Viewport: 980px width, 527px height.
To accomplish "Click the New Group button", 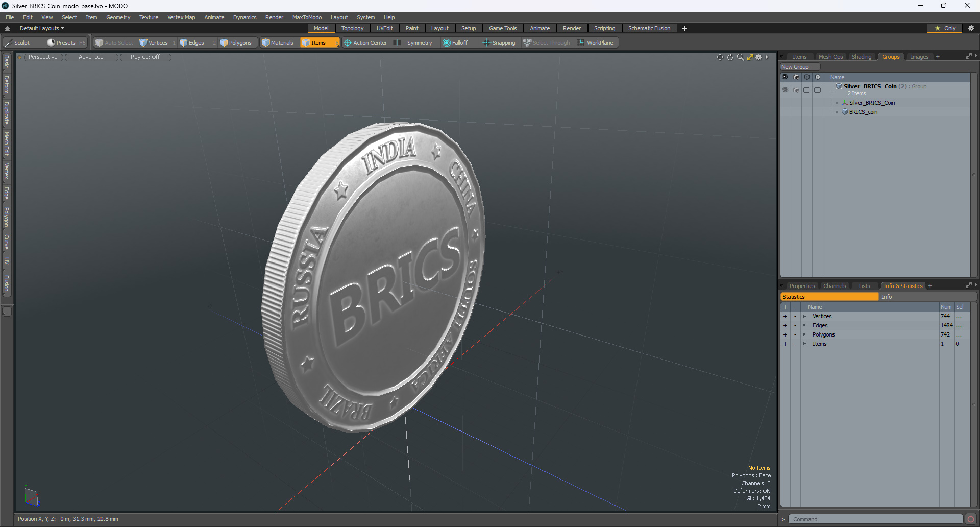I will click(x=799, y=67).
